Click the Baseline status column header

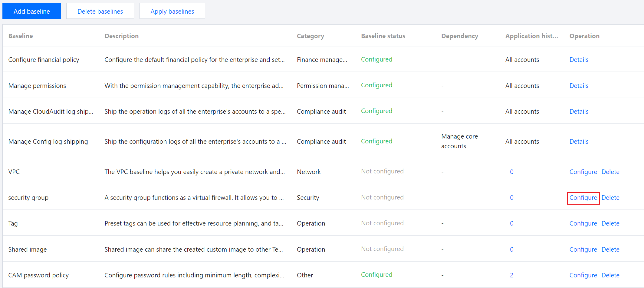pyautogui.click(x=383, y=36)
